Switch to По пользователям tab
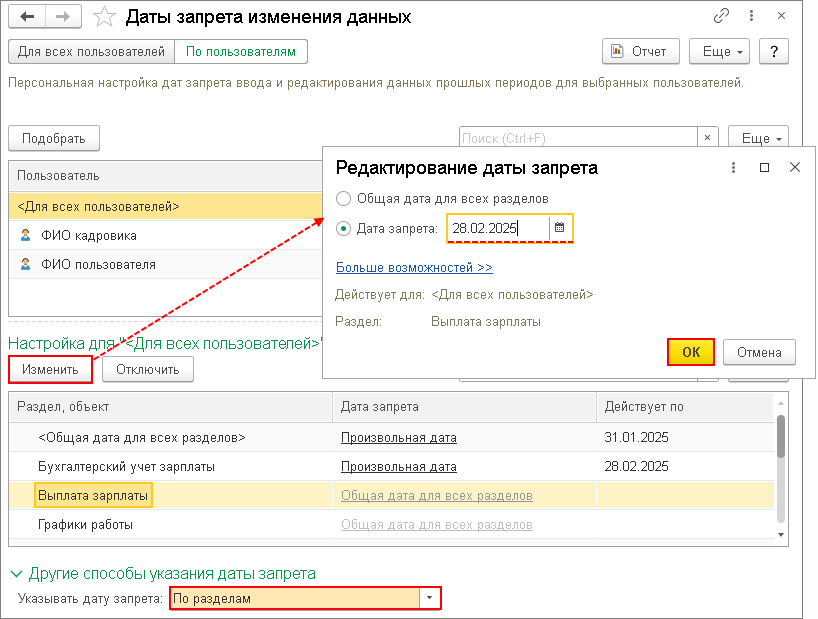The image size is (818, 619). click(240, 52)
